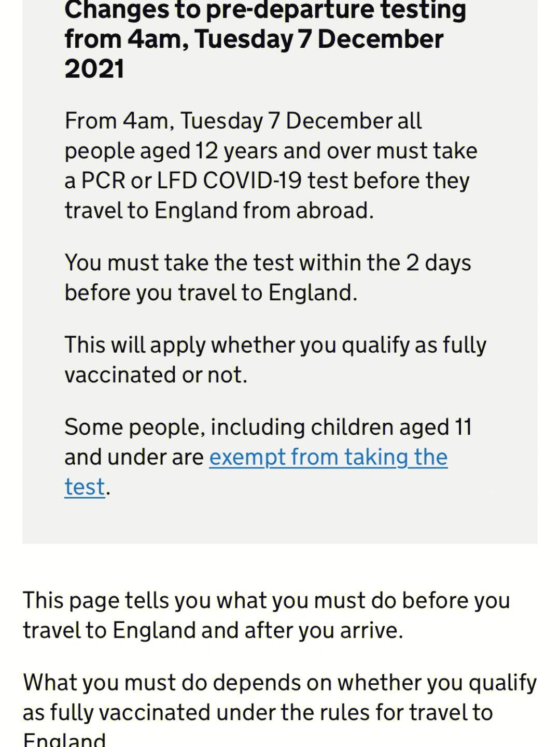Click the line 'travel to England and after you arrive.'
Image resolution: width=560 pixels, height=747 pixels.
tap(213, 630)
